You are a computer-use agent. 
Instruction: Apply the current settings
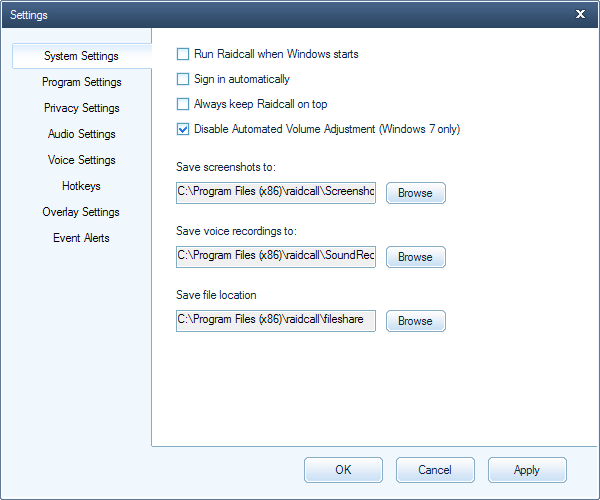[x=527, y=470]
